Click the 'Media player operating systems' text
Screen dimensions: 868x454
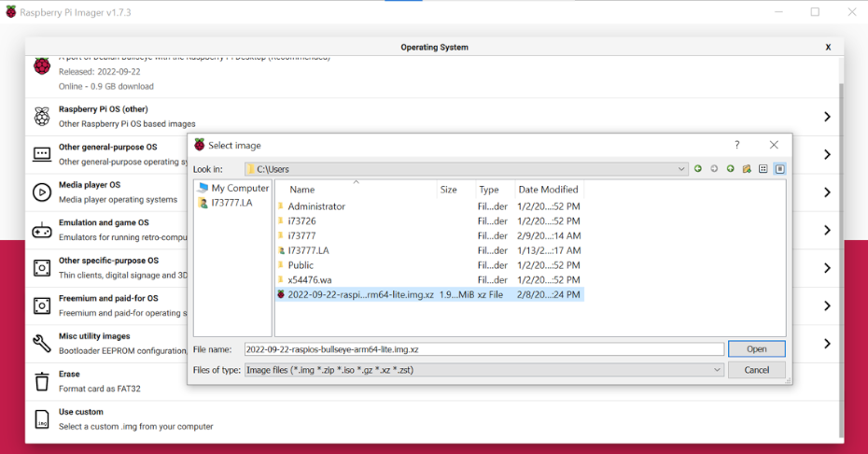point(118,200)
